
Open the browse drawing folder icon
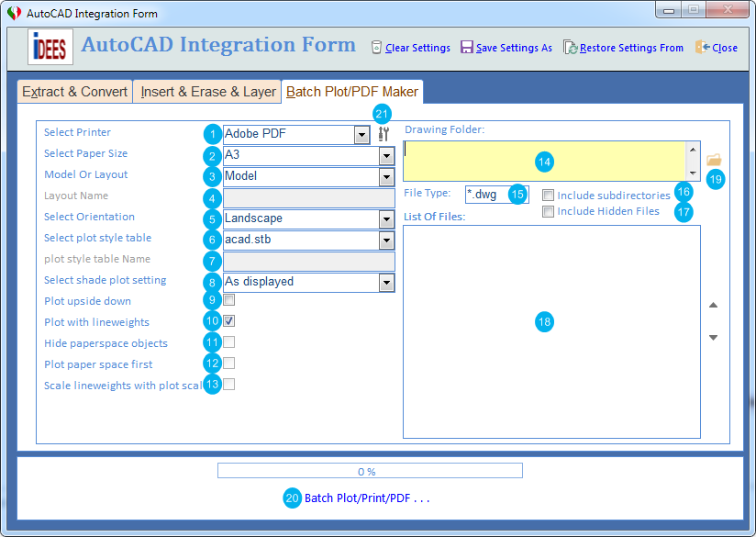click(714, 159)
